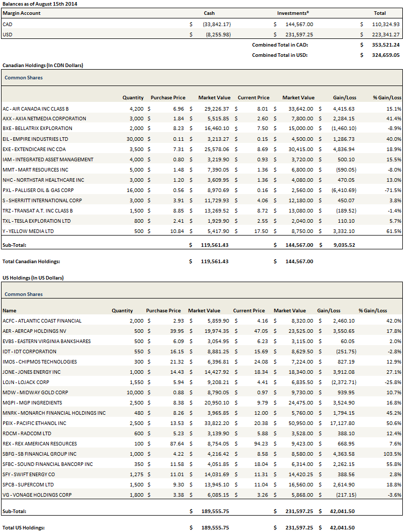Select the Margin Account header cell

coord(22,13)
